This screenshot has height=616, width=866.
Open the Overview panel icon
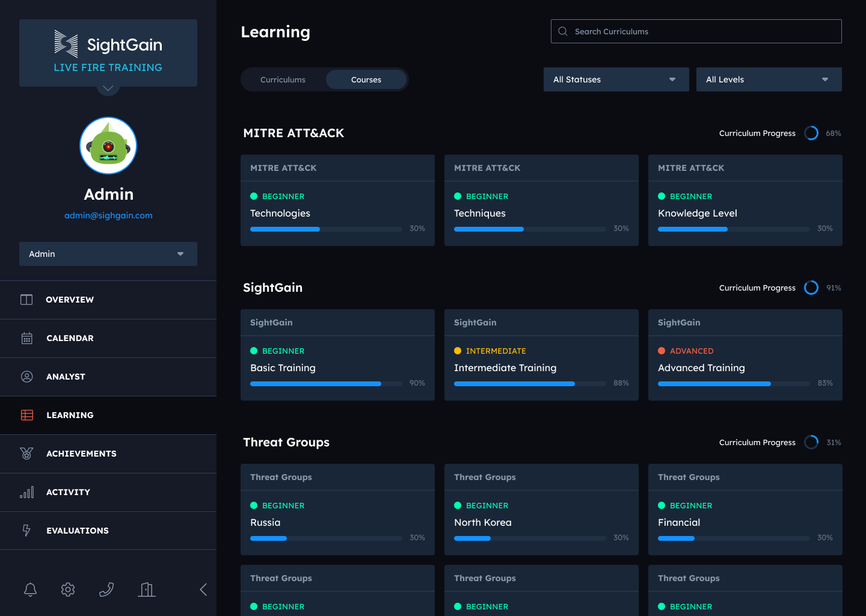[x=26, y=300]
